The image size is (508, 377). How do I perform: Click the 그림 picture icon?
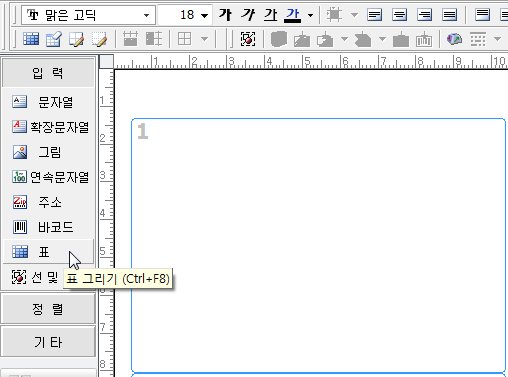click(x=20, y=152)
